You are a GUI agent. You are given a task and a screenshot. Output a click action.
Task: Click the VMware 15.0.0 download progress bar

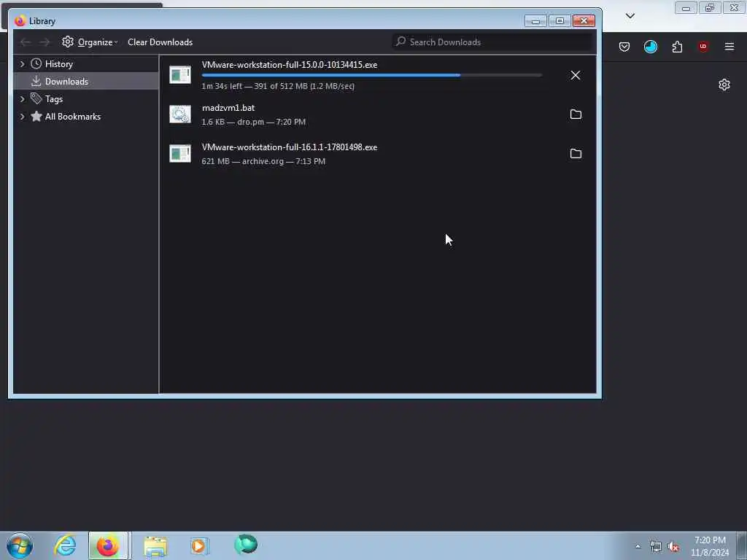[371, 75]
